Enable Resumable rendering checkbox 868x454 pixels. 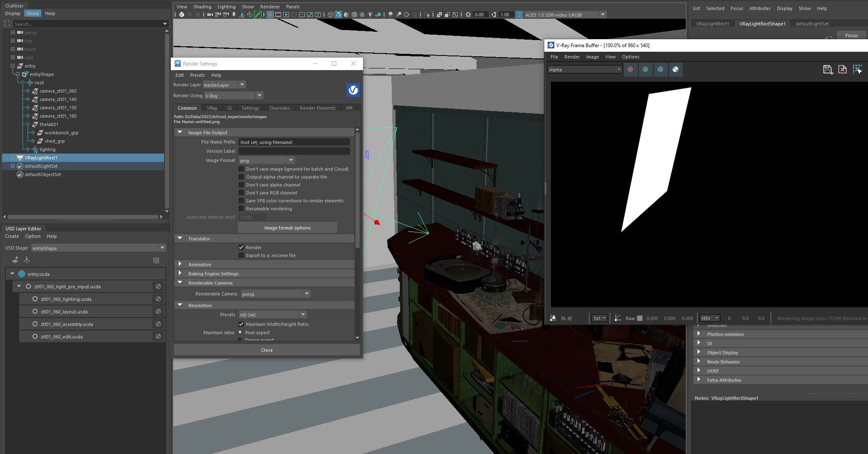click(241, 209)
